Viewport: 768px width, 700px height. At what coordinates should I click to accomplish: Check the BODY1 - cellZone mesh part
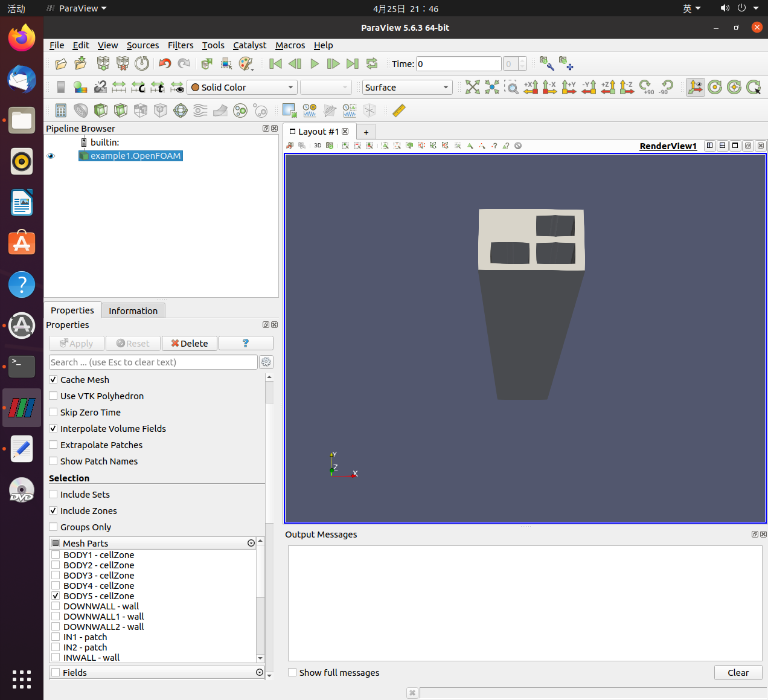pos(56,555)
